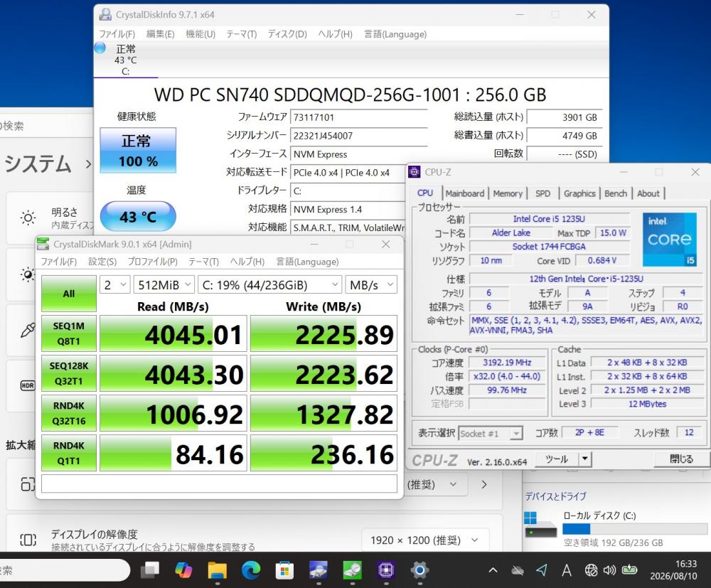Open unit dropdown MB/s
The height and width of the screenshot is (588, 711).
pyautogui.click(x=371, y=285)
